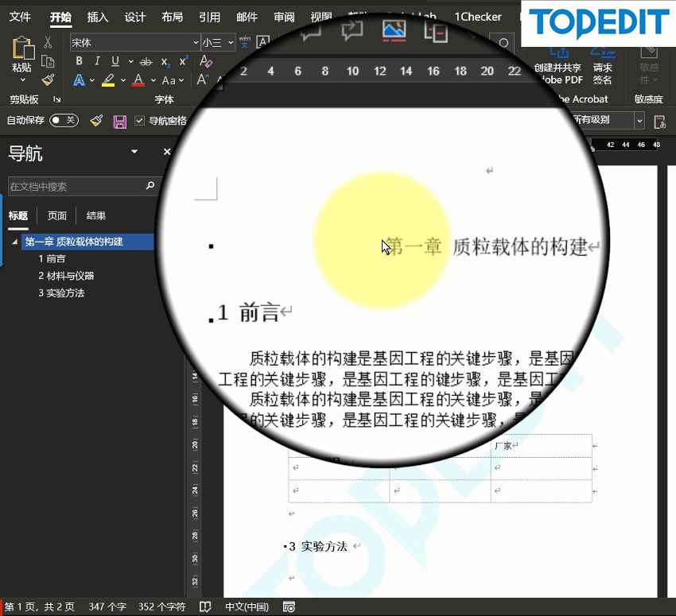This screenshot has height=616, width=676.
Task: Click the Clear formatting eraser icon
Action: click(206, 62)
